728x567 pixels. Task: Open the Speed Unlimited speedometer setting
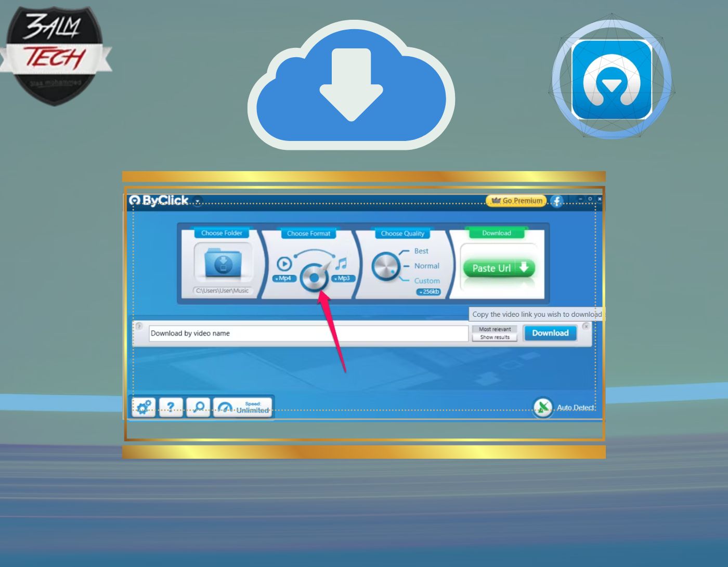[243, 407]
